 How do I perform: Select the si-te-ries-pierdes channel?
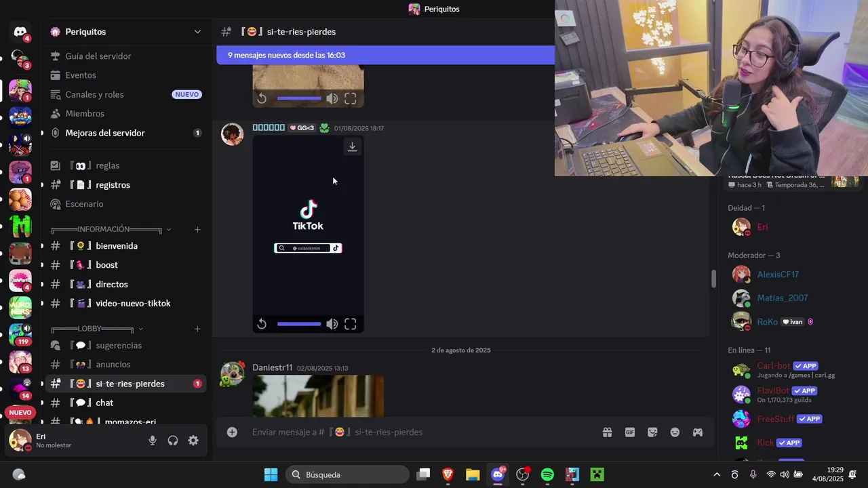(125, 384)
